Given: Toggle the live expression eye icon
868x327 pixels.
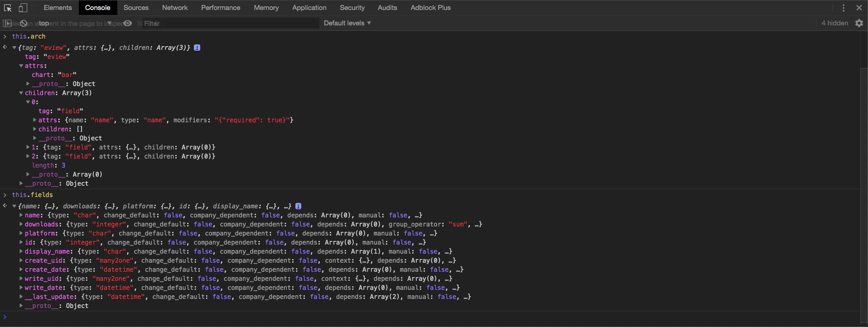Looking at the screenshot, I should (x=128, y=23).
